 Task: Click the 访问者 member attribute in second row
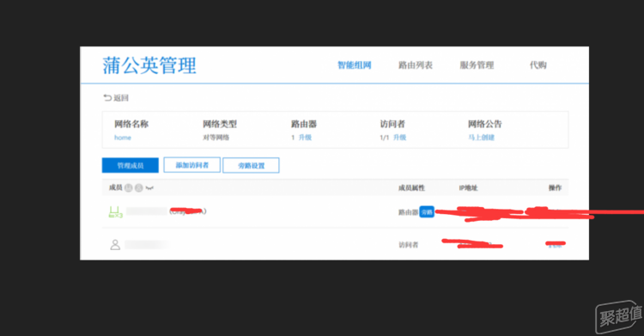coord(408,245)
